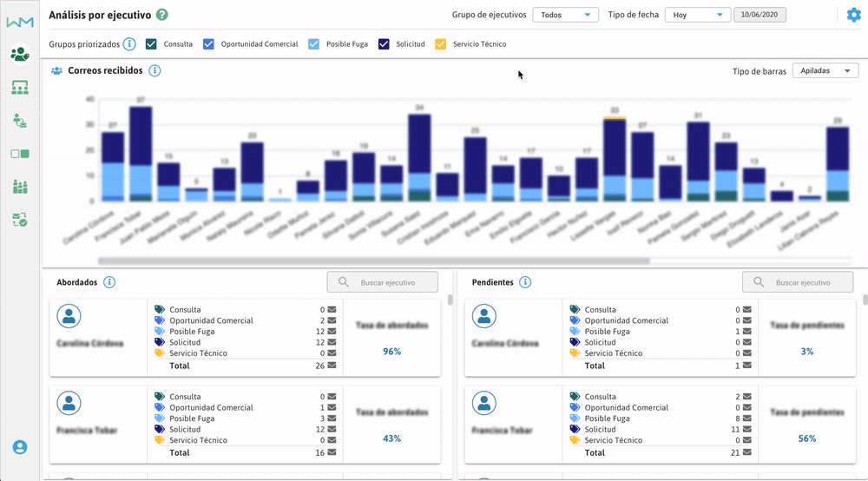This screenshot has height=481, width=868.
Task: Open the Tipo de barras dropdown
Action: coord(825,71)
